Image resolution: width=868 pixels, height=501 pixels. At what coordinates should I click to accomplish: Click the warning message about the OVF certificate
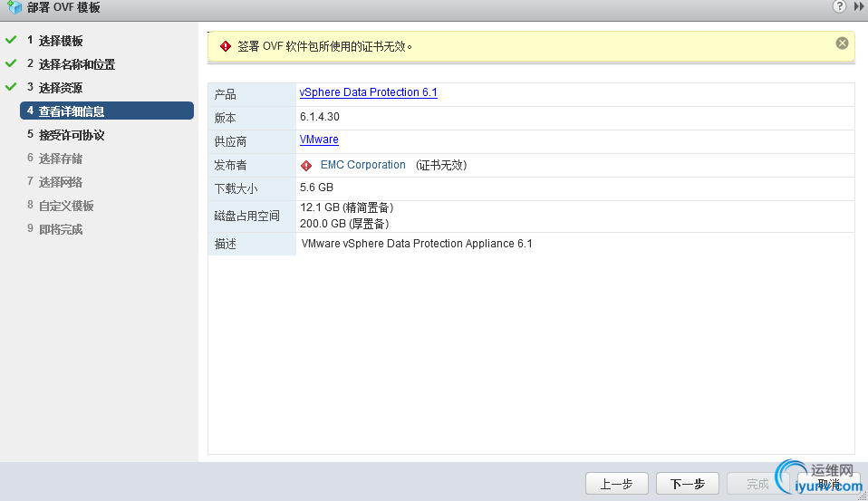tap(325, 46)
